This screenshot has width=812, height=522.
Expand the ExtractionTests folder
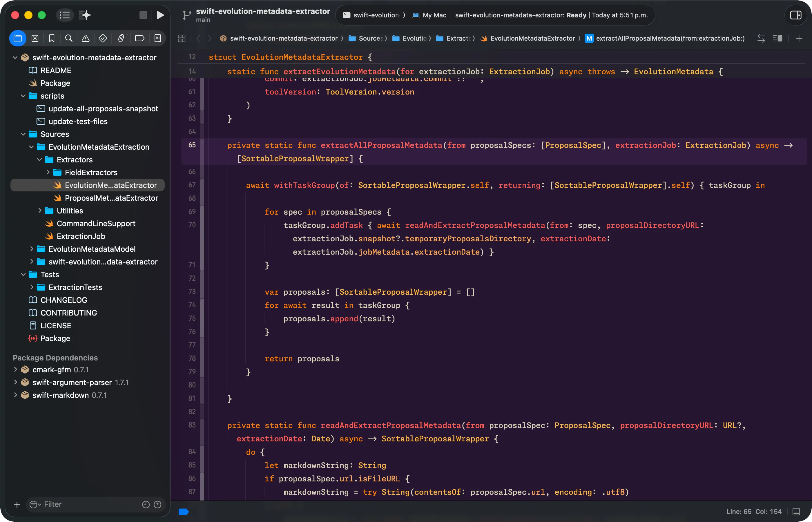32,287
